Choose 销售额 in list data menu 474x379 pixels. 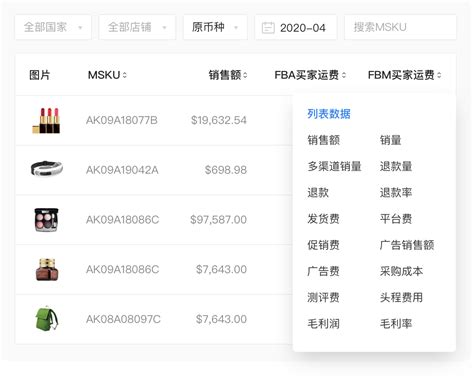click(323, 140)
